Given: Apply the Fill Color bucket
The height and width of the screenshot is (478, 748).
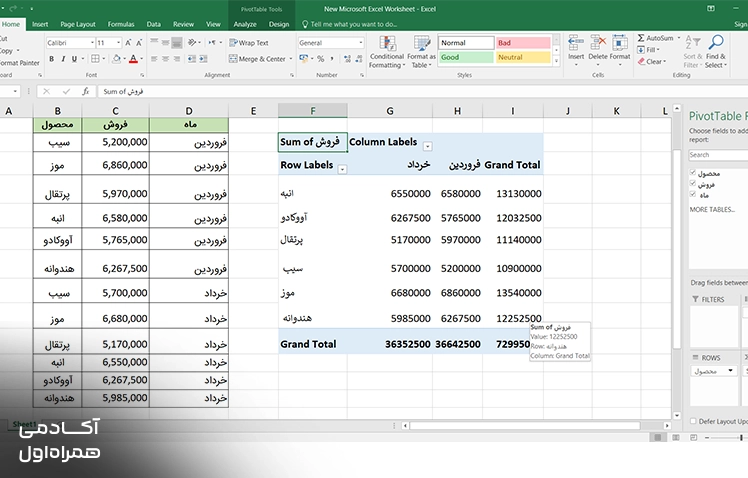Looking at the screenshot, I should coord(116,59).
